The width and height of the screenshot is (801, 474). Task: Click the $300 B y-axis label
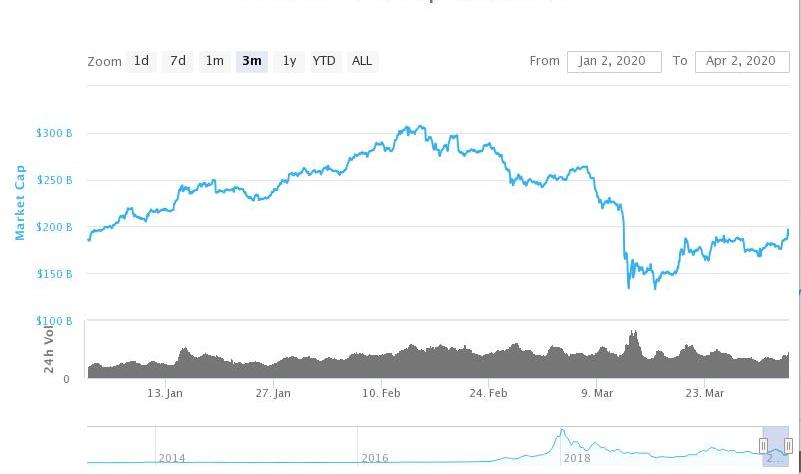click(54, 133)
